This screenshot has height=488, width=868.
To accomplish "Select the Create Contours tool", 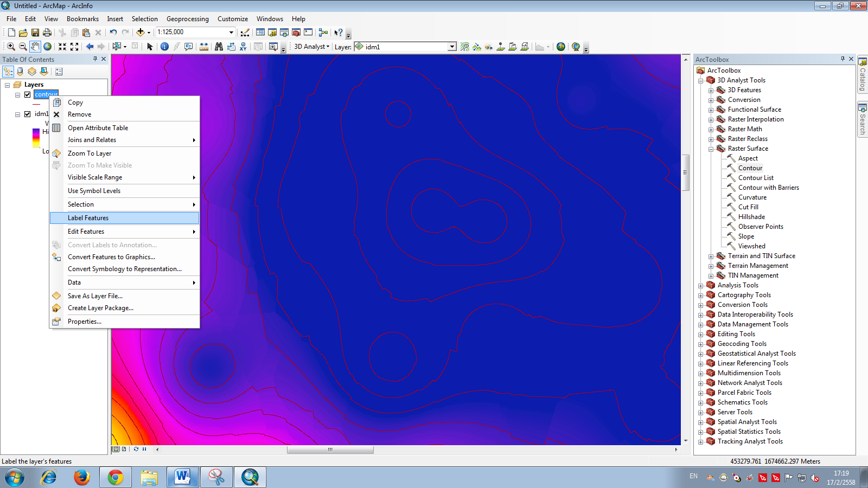I will pos(465,47).
